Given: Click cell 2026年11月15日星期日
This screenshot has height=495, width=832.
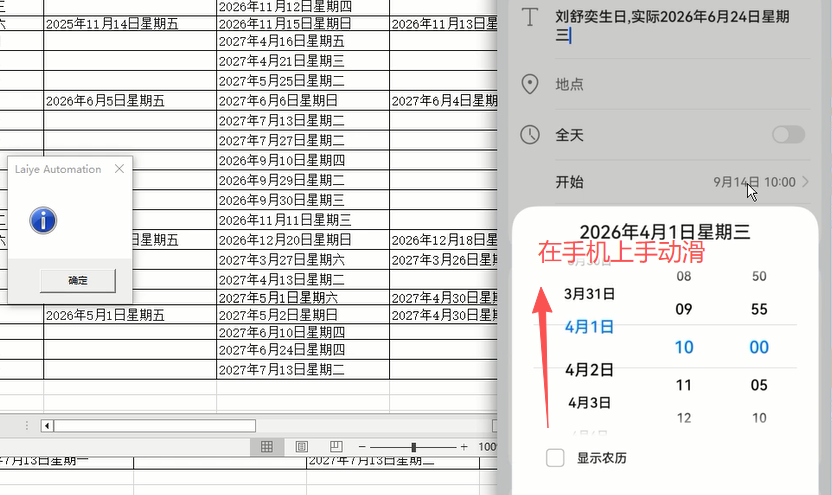Looking at the screenshot, I should point(303,23).
